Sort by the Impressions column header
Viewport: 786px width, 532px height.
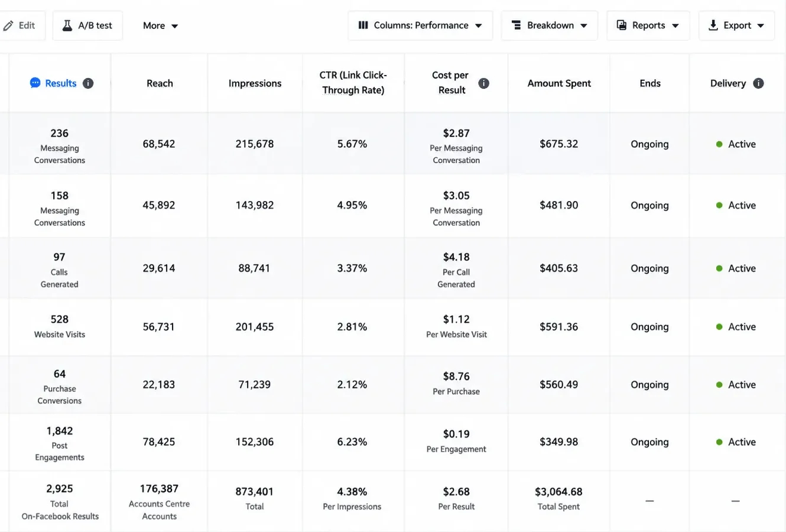[255, 83]
